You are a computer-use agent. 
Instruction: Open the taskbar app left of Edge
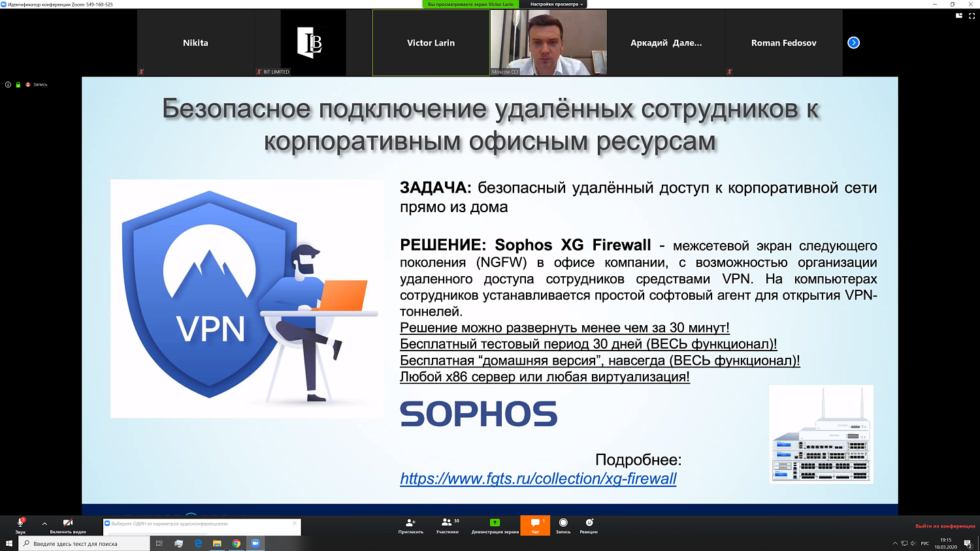pyautogui.click(x=178, y=543)
